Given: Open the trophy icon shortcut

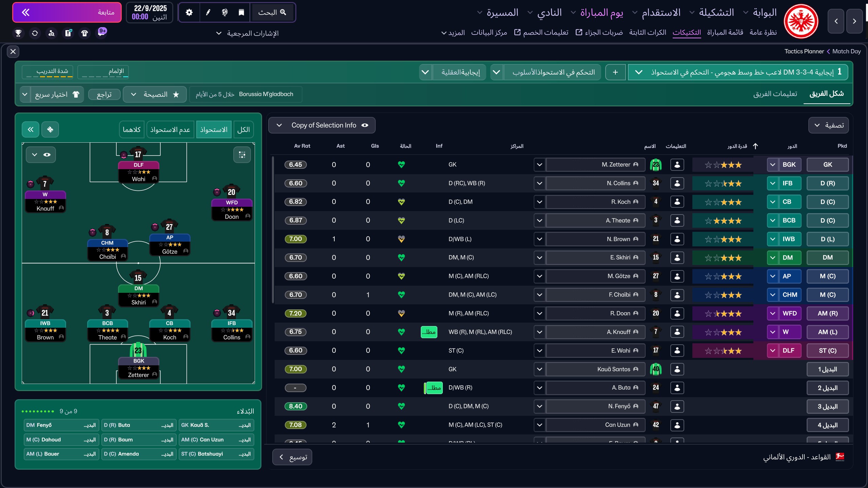Looking at the screenshot, I should tap(18, 33).
